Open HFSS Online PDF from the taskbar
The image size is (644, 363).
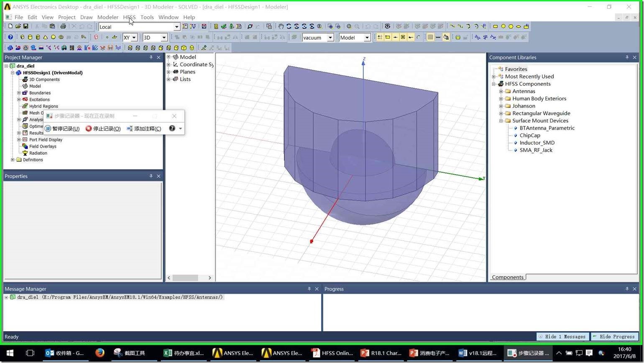click(333, 353)
